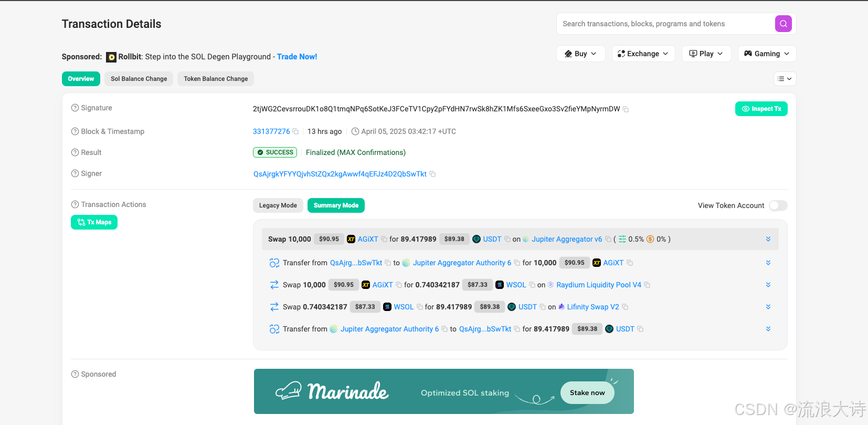The width and height of the screenshot is (868, 425).
Task: Open the Token Balance Change tab
Action: tap(216, 79)
